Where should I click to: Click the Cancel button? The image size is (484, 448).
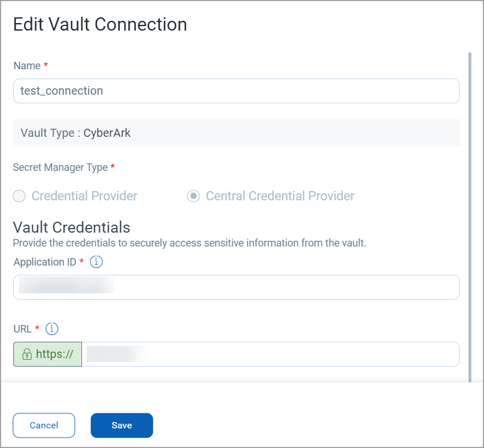tap(43, 425)
